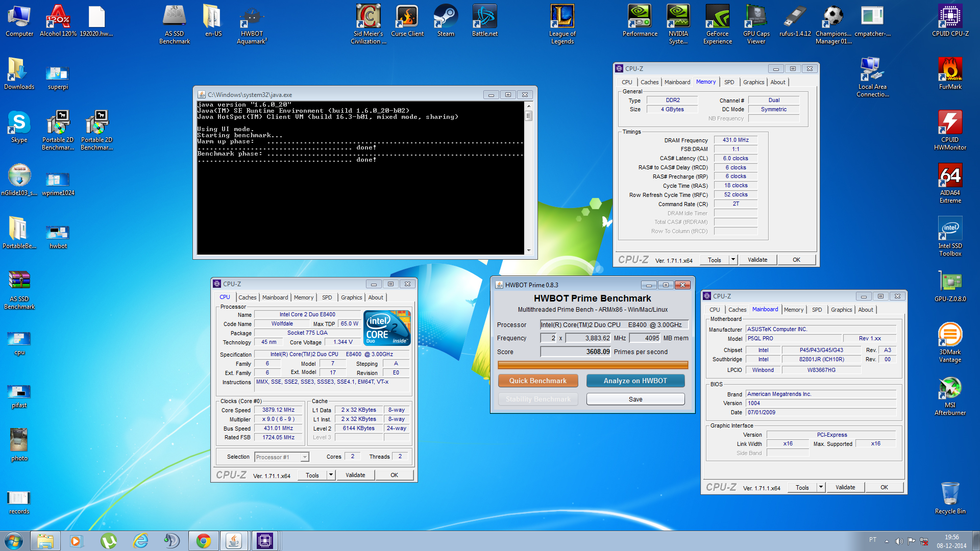Click OK in CPU-Z CPU window
The height and width of the screenshot is (551, 980).
click(x=394, y=475)
